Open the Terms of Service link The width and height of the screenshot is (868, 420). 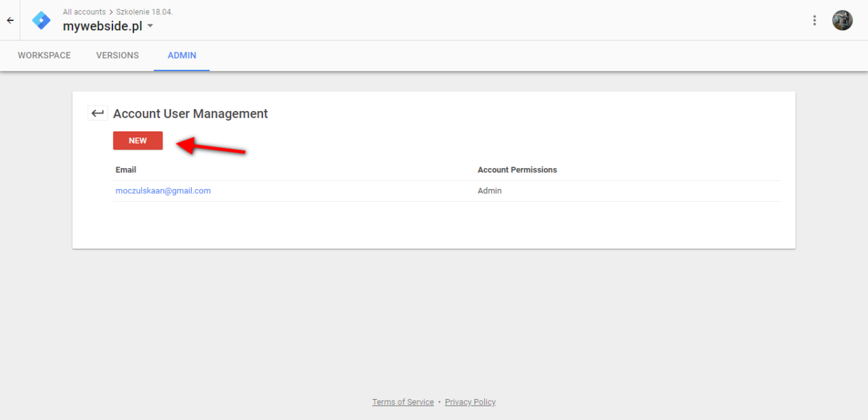(403, 402)
